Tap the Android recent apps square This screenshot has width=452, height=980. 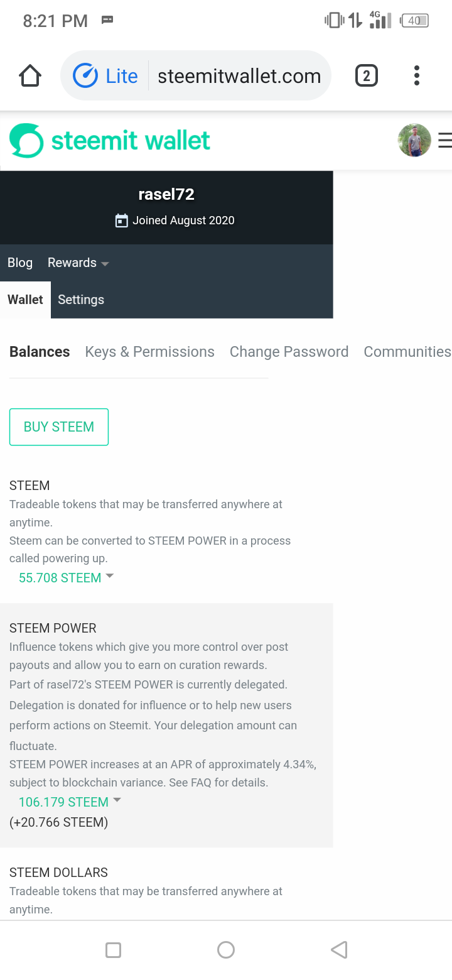coord(113,950)
